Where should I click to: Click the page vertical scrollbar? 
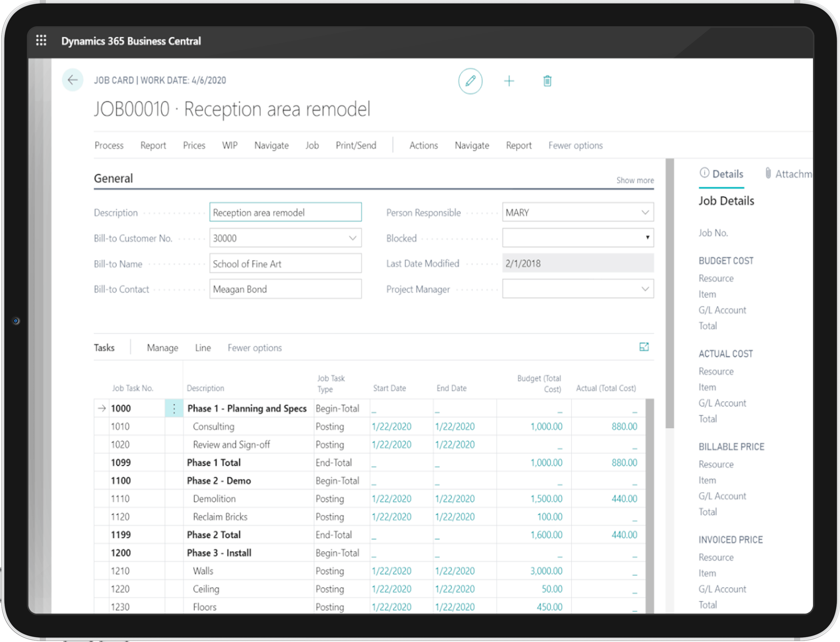[x=669, y=293]
